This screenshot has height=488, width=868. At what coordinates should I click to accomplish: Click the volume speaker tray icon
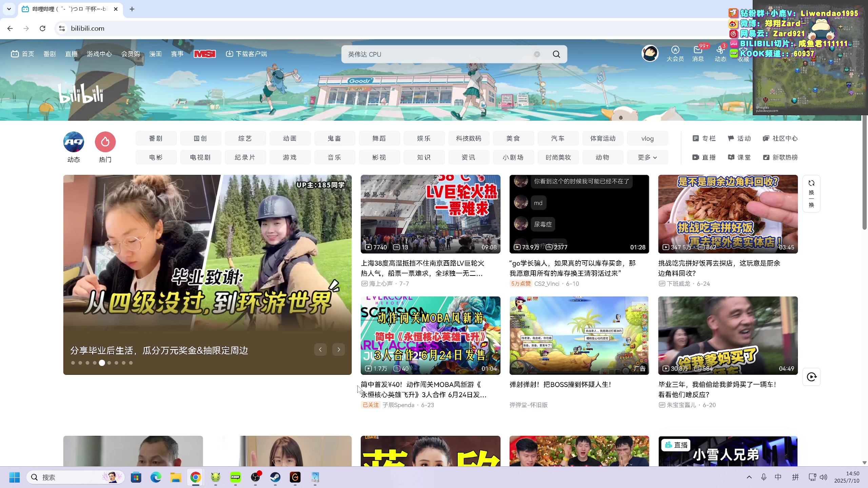click(x=823, y=477)
